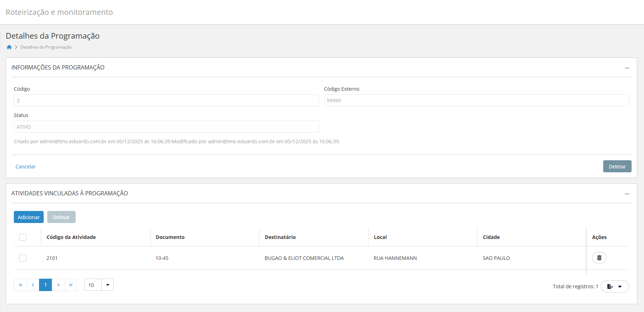Click the Cancelar link
This screenshot has height=312, width=644.
[26, 167]
